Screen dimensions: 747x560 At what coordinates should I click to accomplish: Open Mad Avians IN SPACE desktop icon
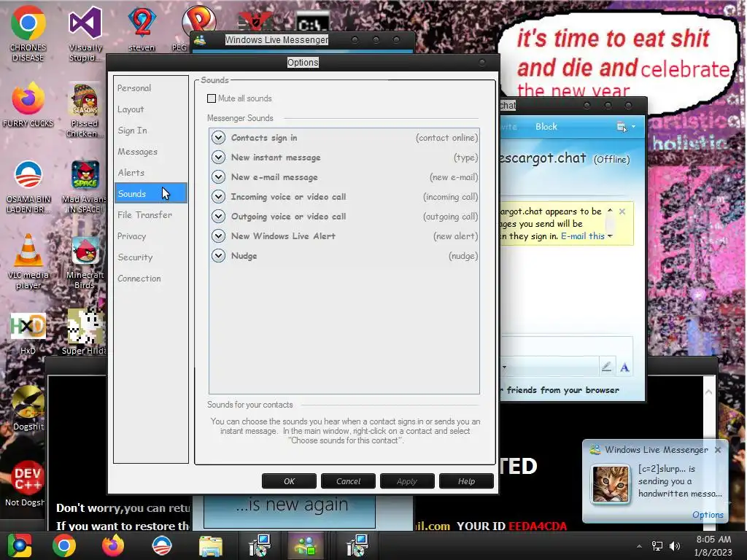click(84, 187)
